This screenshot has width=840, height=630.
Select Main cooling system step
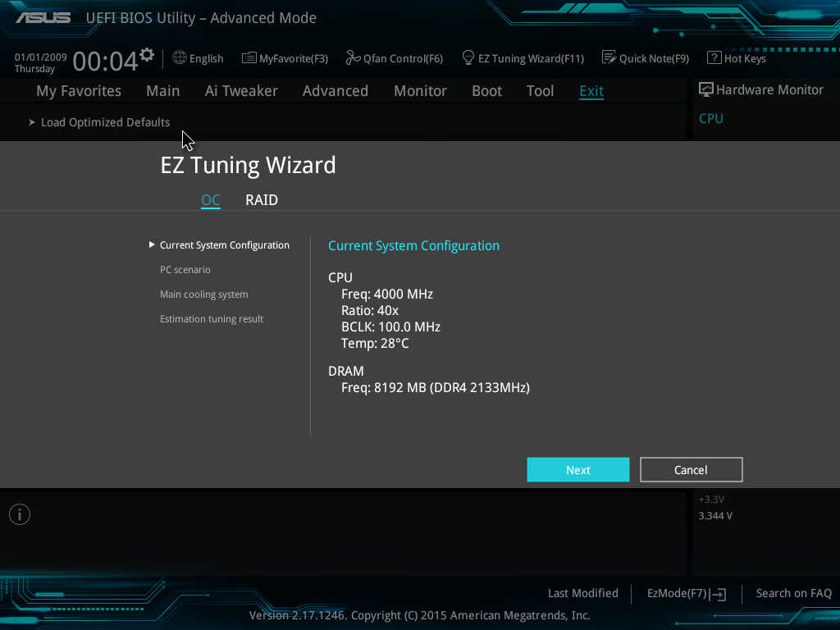[204, 294]
